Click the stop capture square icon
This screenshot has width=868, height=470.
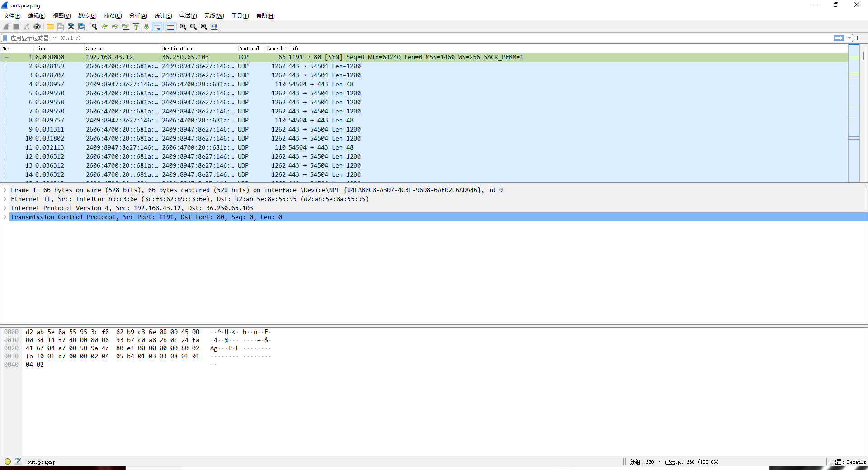16,27
